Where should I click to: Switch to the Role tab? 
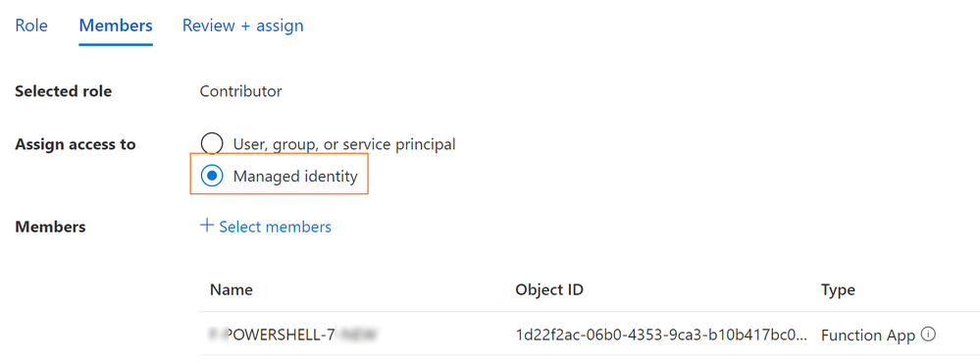(31, 26)
